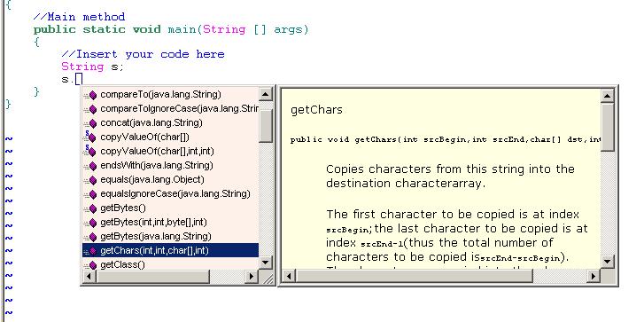Choose equals(java.lang.Object) entry
Image resolution: width=644 pixels, height=322 pixels.
coord(170,180)
